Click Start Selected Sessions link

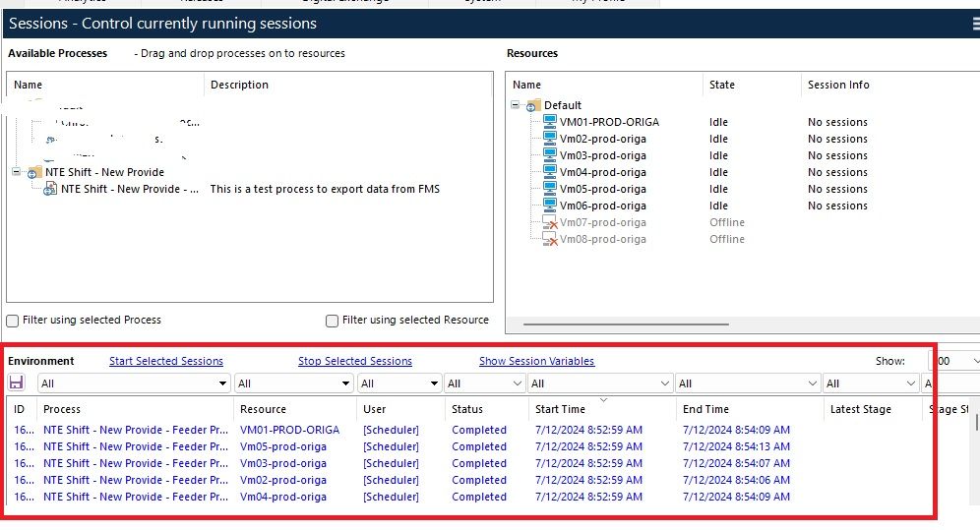(166, 361)
